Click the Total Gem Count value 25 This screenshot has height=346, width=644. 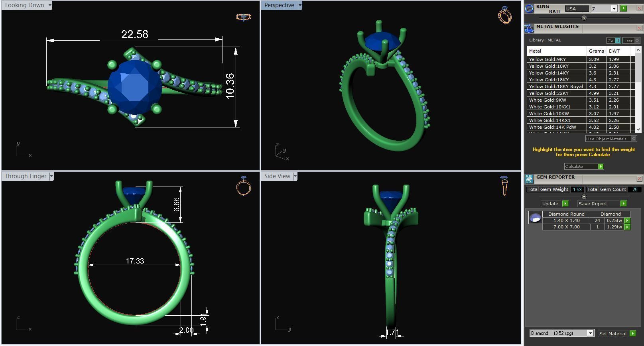coord(635,189)
